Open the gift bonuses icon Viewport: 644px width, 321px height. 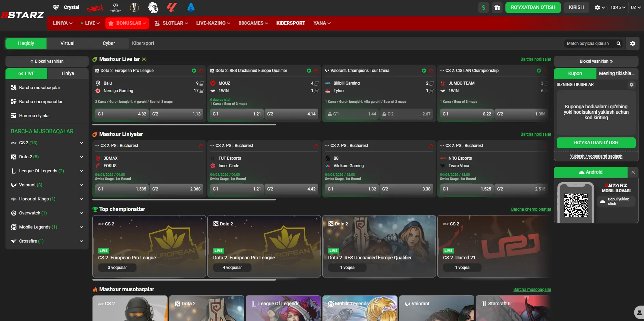pyautogui.click(x=497, y=8)
